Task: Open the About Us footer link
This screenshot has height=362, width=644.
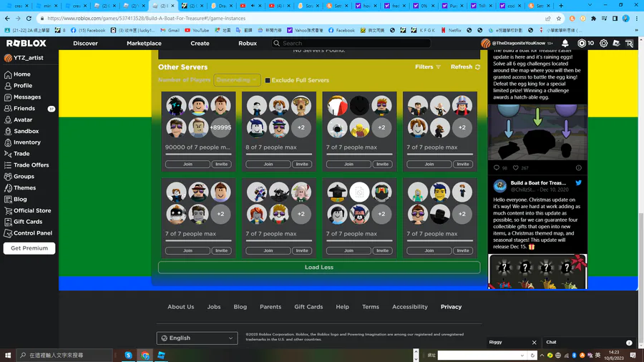Action: point(181,307)
